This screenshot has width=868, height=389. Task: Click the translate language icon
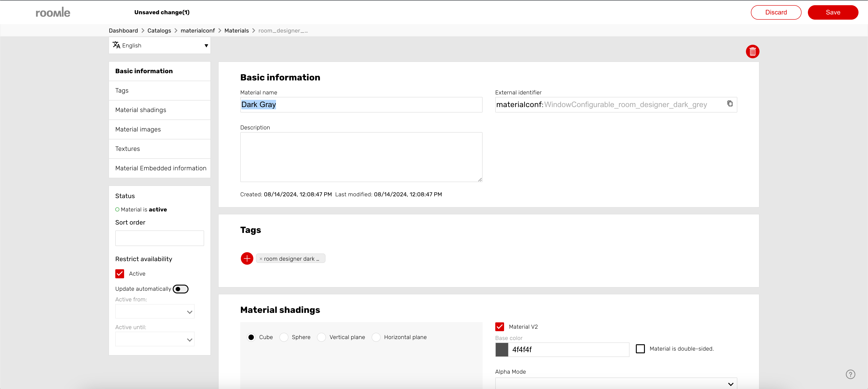[116, 45]
